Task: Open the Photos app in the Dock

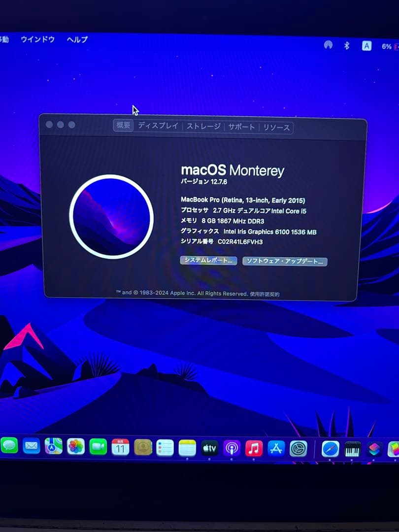Action: point(76,446)
